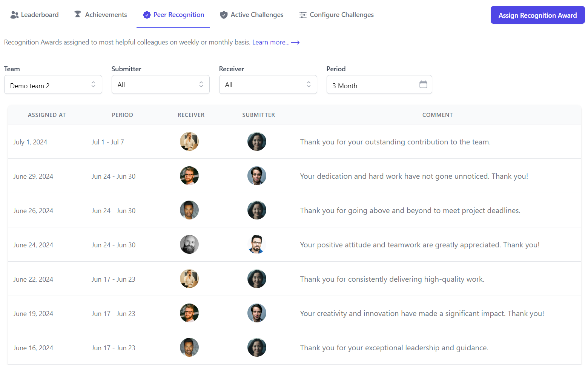This screenshot has height=365, width=588.
Task: Click comment about dedication and hard work
Action: coord(414,176)
